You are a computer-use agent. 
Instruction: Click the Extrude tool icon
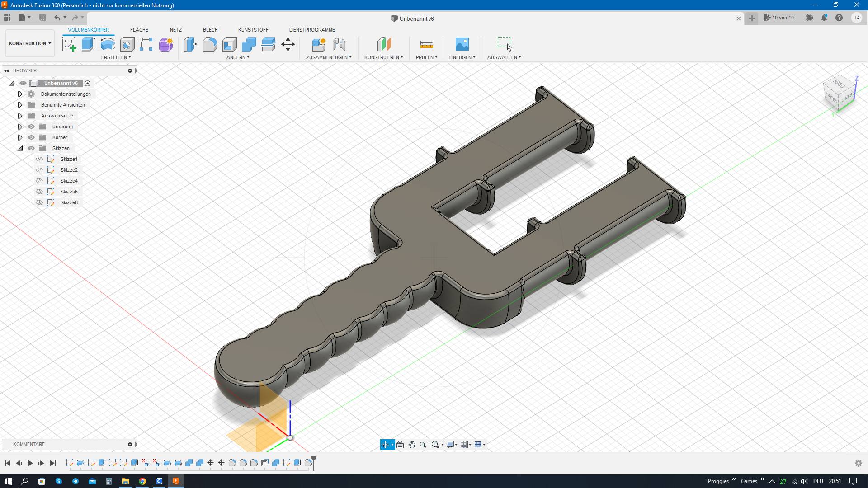pyautogui.click(x=88, y=44)
